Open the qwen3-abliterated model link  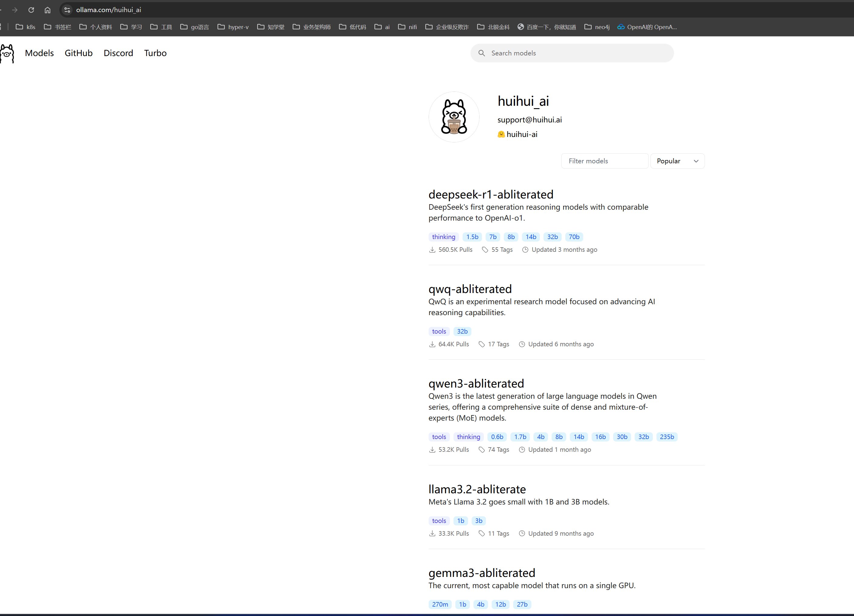476,384
